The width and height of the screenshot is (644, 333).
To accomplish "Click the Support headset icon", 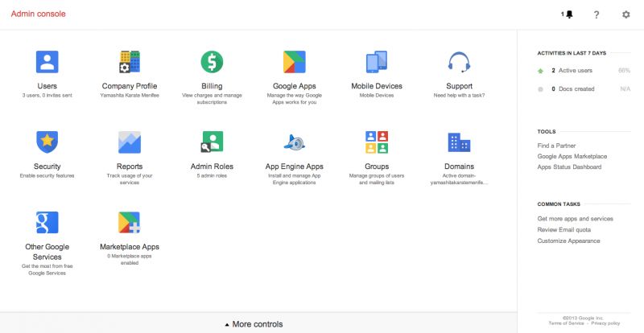I will click(459, 62).
